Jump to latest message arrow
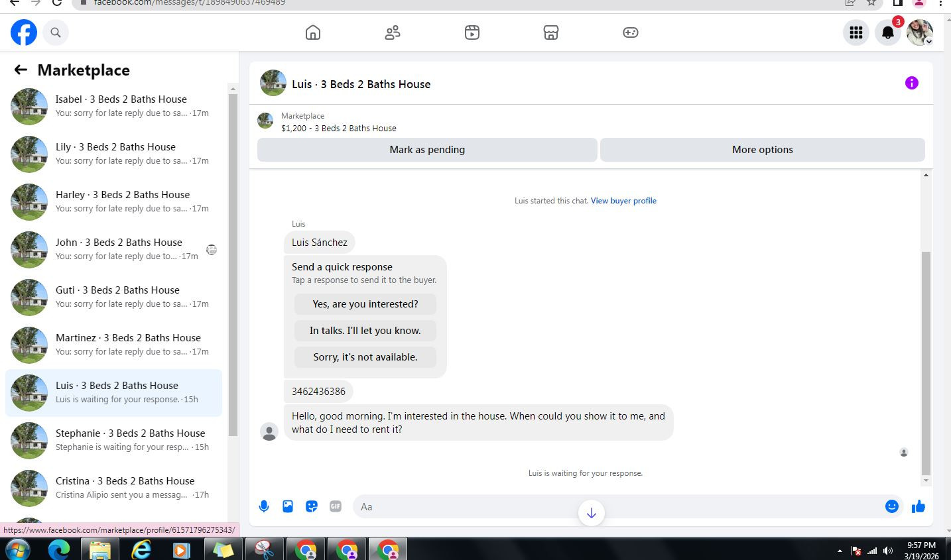 [592, 513]
